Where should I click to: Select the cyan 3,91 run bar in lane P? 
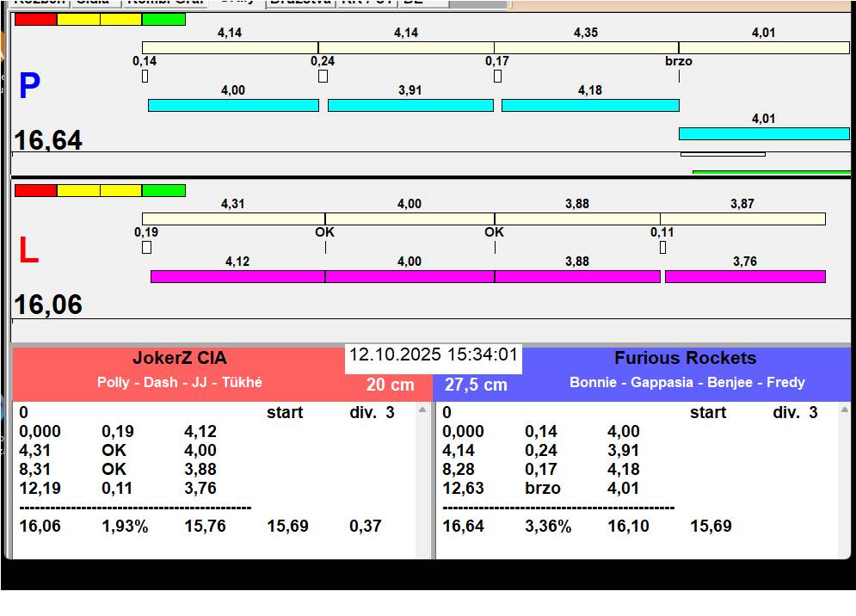point(410,106)
